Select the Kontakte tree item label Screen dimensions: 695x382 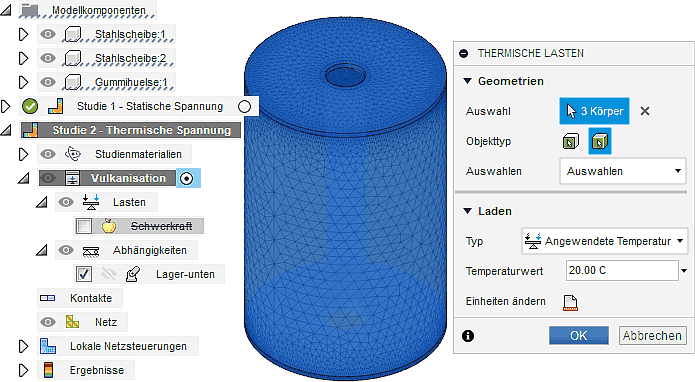[x=91, y=298]
